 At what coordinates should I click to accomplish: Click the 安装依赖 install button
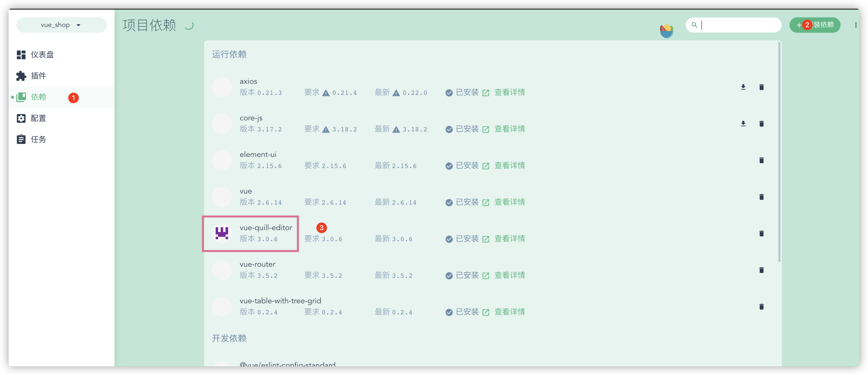(x=815, y=25)
